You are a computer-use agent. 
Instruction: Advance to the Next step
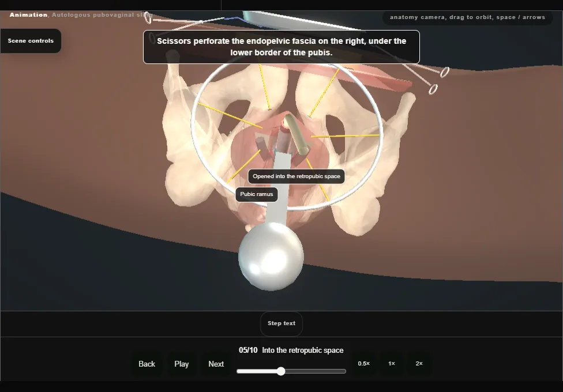click(216, 364)
